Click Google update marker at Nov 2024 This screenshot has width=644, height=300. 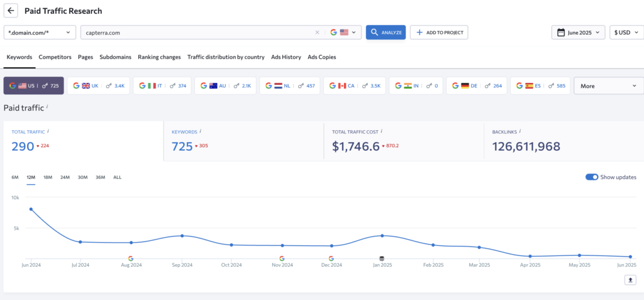pyautogui.click(x=282, y=258)
